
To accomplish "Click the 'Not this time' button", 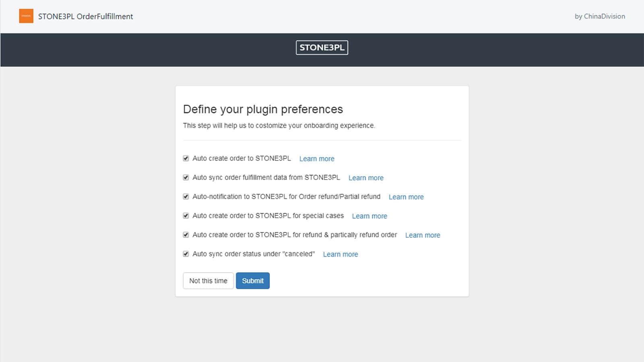I will coord(208,281).
